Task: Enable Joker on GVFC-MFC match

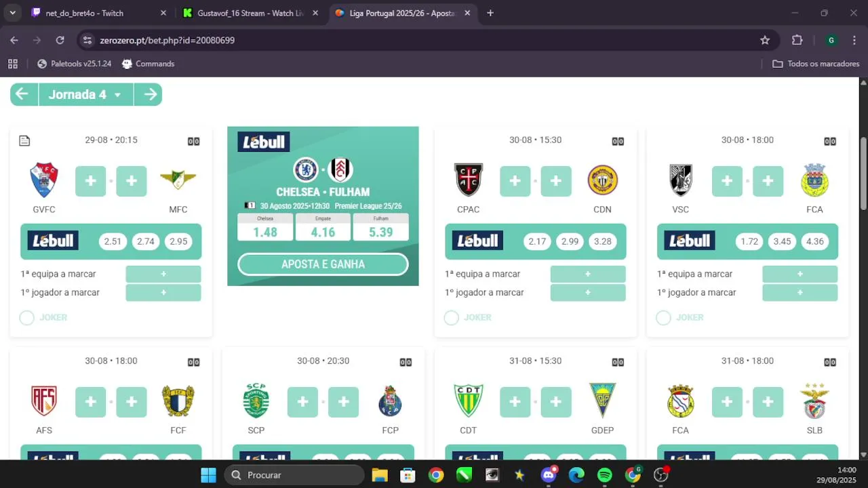Action: tap(26, 318)
